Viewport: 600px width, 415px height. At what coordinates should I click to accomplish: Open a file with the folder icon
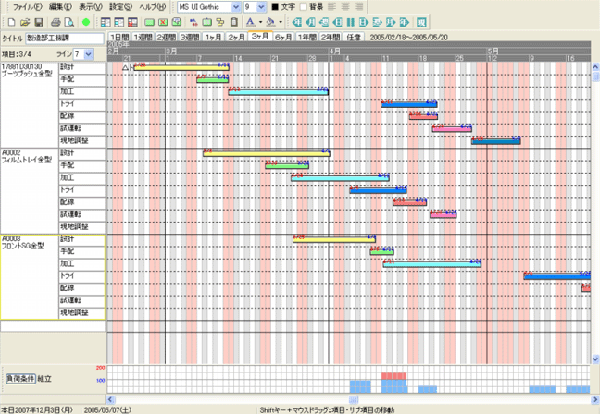[x=23, y=21]
